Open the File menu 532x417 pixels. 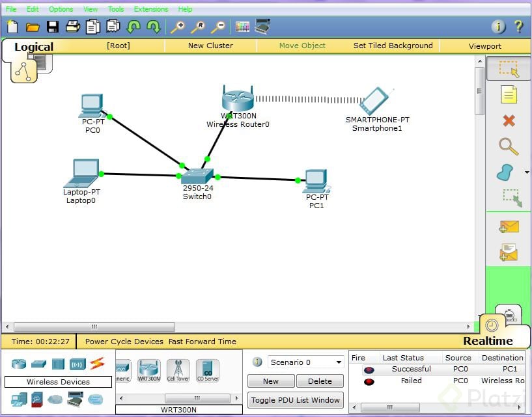11,9
